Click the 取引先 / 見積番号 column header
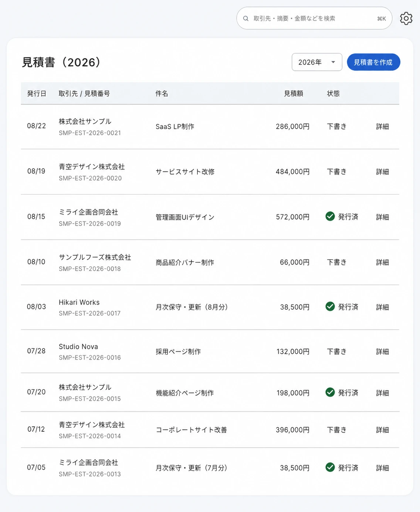This screenshot has height=512, width=420. pyautogui.click(x=84, y=94)
